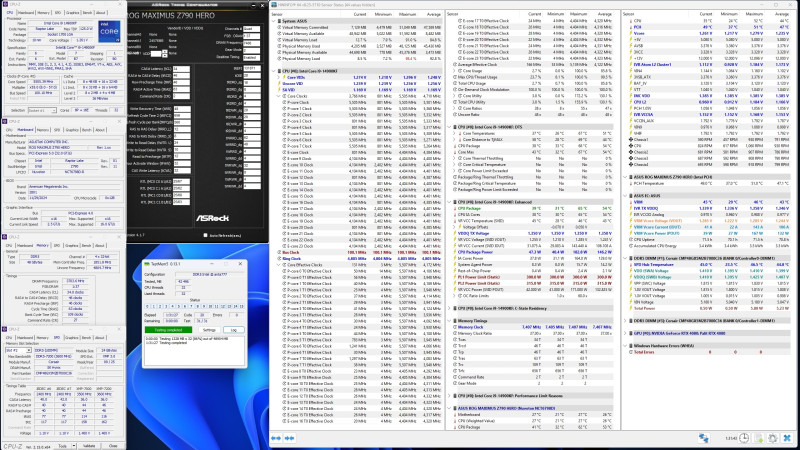The image size is (800, 450).
Task: Start logging with HWiNFO log file icon
Action: click(759, 438)
